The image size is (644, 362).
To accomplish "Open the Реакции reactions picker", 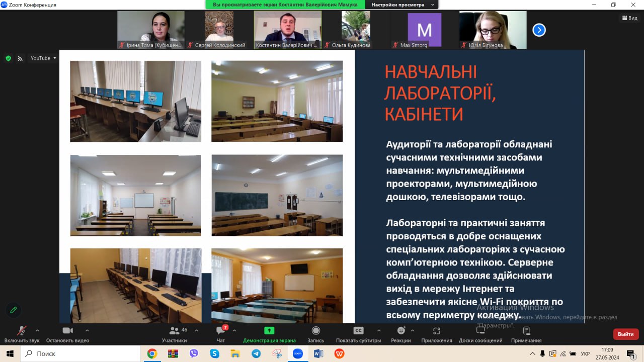I will pyautogui.click(x=400, y=331).
